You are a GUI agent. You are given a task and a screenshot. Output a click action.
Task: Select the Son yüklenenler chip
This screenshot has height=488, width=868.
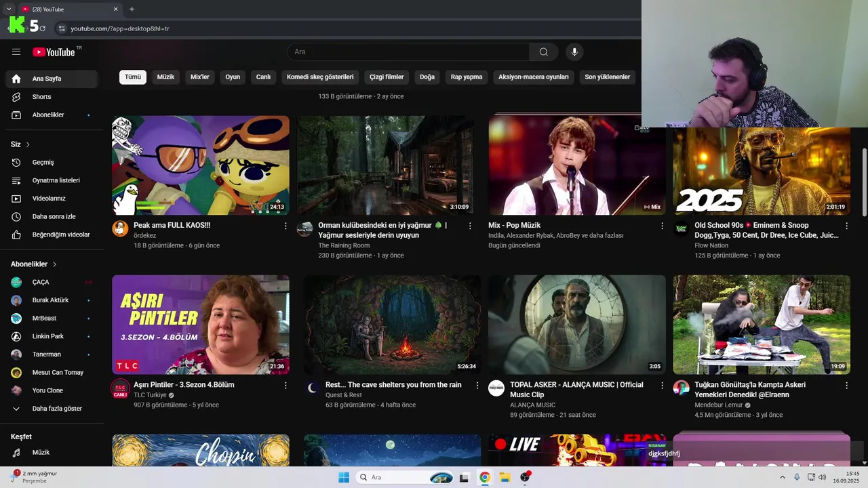point(608,77)
